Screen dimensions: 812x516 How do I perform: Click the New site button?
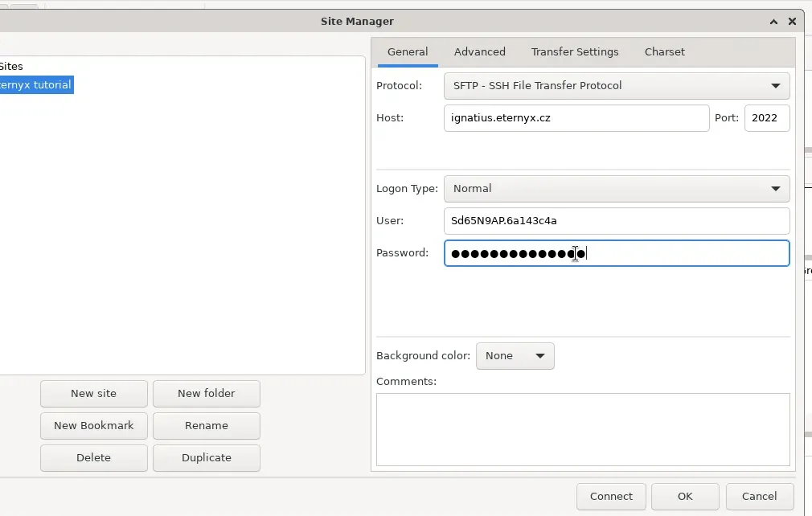pyautogui.click(x=94, y=394)
